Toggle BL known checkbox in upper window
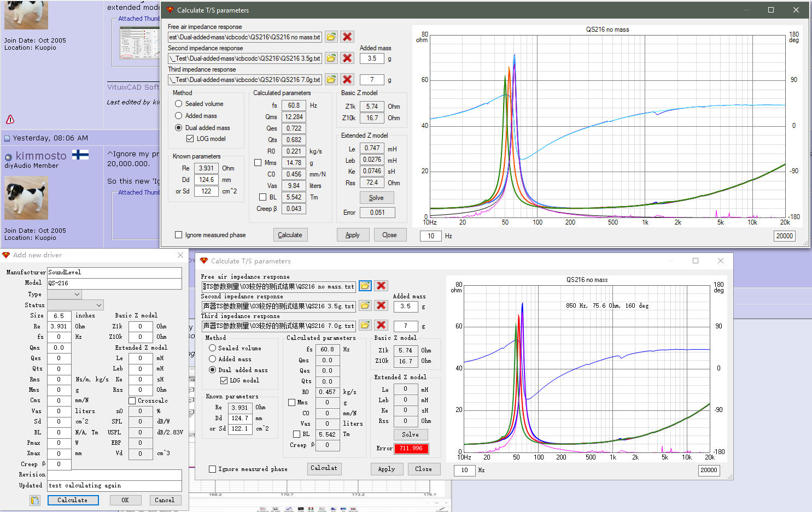 pyautogui.click(x=262, y=197)
